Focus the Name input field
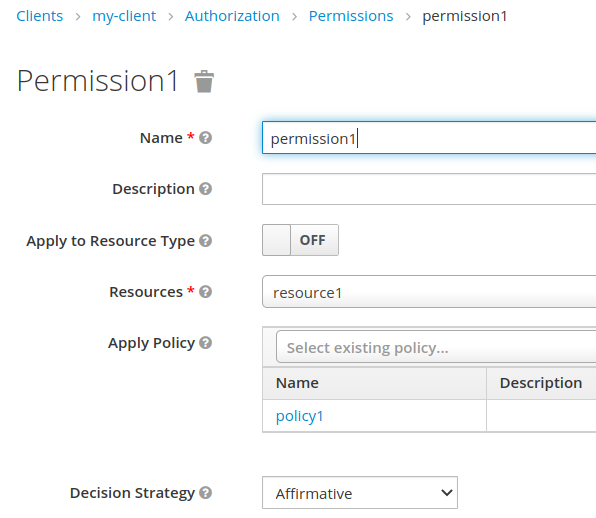The height and width of the screenshot is (518, 596). click(429, 138)
